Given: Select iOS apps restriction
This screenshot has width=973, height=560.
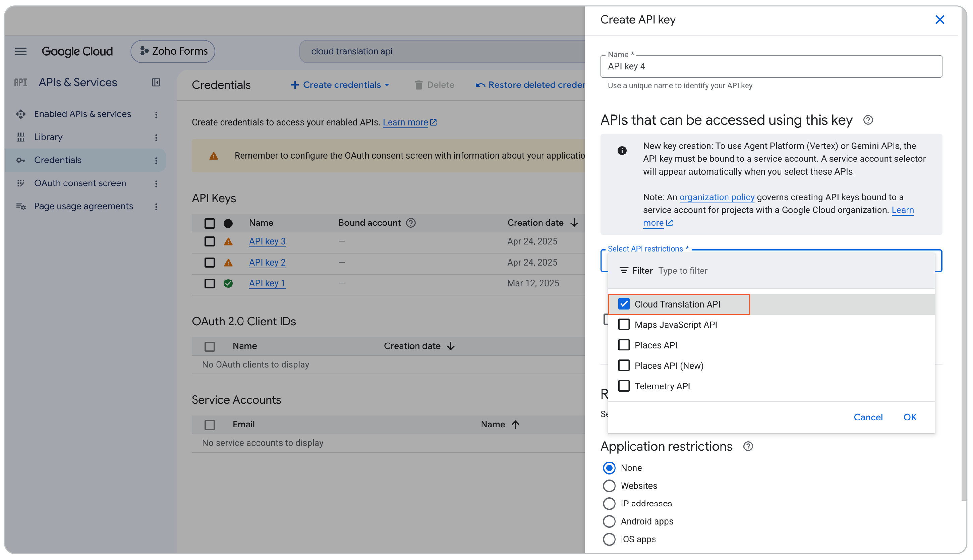Looking at the screenshot, I should point(609,539).
